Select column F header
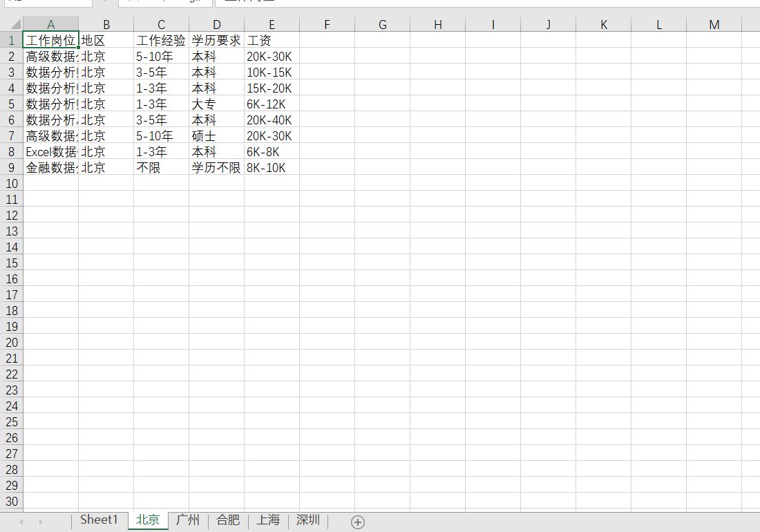The width and height of the screenshot is (760, 532). 327,24
